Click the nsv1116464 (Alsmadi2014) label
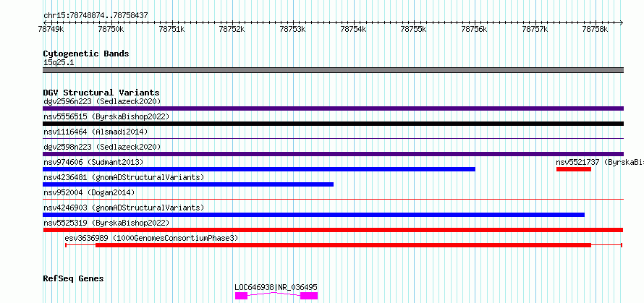 click(x=96, y=132)
